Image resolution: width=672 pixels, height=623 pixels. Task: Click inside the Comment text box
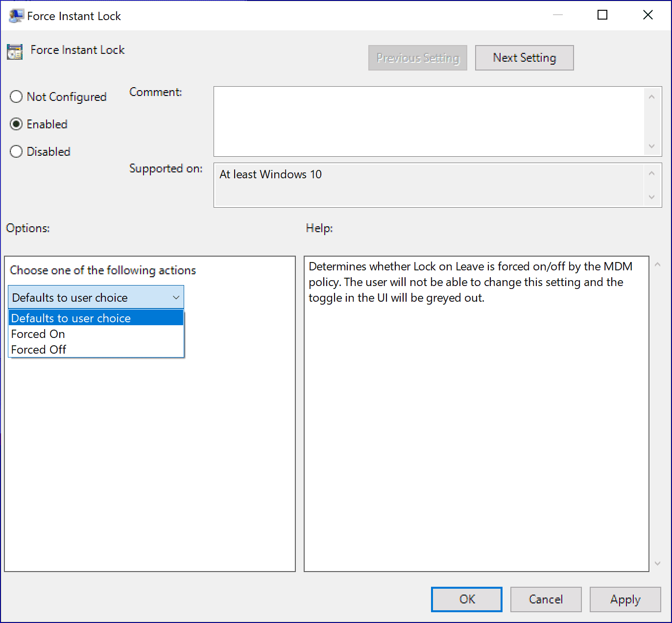[430, 121]
